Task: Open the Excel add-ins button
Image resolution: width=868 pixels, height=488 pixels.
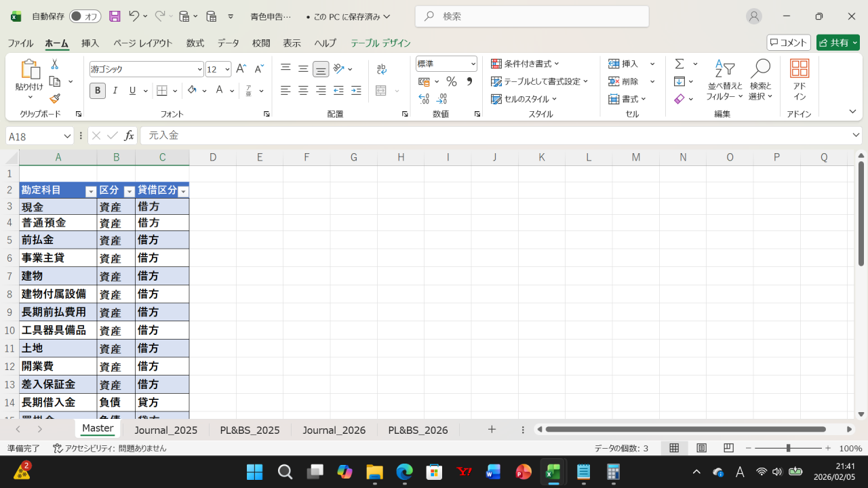Action: point(800,81)
